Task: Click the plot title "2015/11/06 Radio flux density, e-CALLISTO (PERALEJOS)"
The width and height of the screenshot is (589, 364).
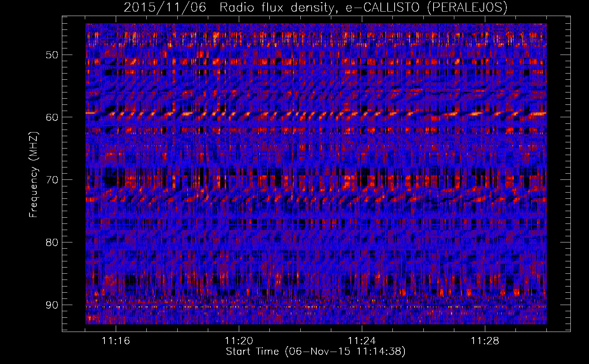Action: pos(315,8)
